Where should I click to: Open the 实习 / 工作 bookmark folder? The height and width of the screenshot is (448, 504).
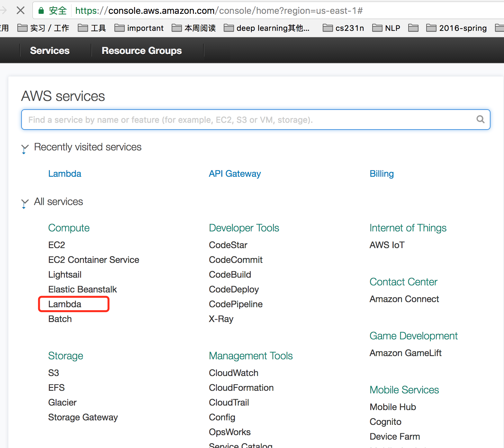click(43, 28)
